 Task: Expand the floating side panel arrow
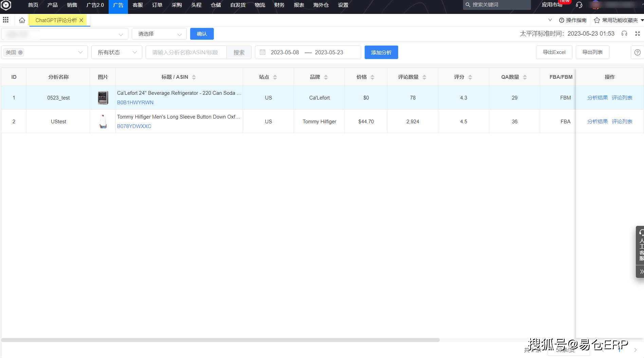641,272
